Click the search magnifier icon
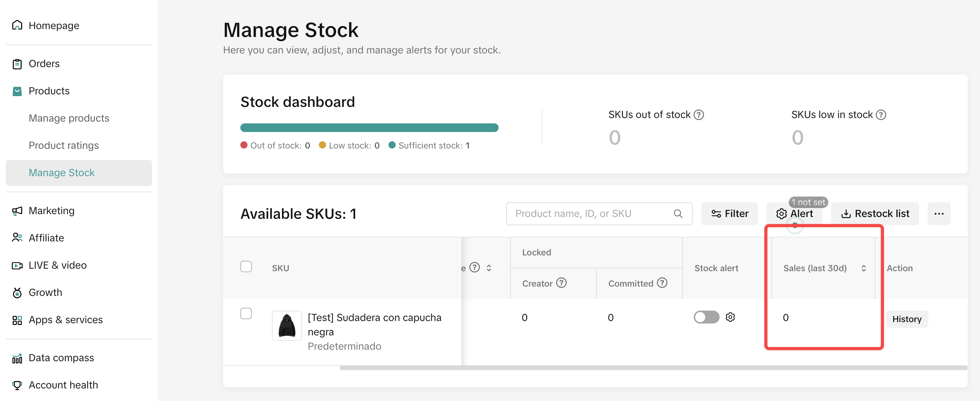This screenshot has width=980, height=401. click(x=678, y=214)
